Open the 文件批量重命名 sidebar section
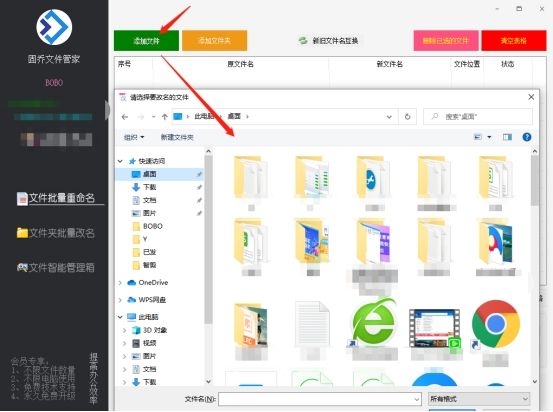This screenshot has height=412, width=553. (x=56, y=198)
